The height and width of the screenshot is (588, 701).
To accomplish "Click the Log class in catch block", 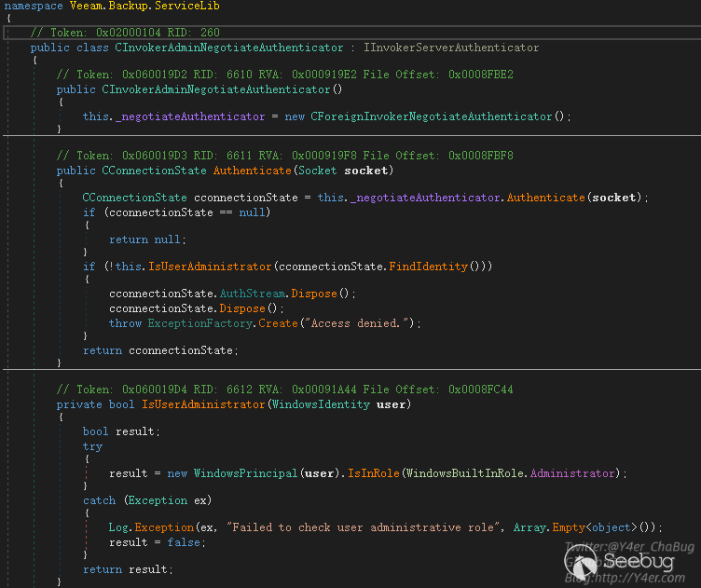I will pos(118,527).
